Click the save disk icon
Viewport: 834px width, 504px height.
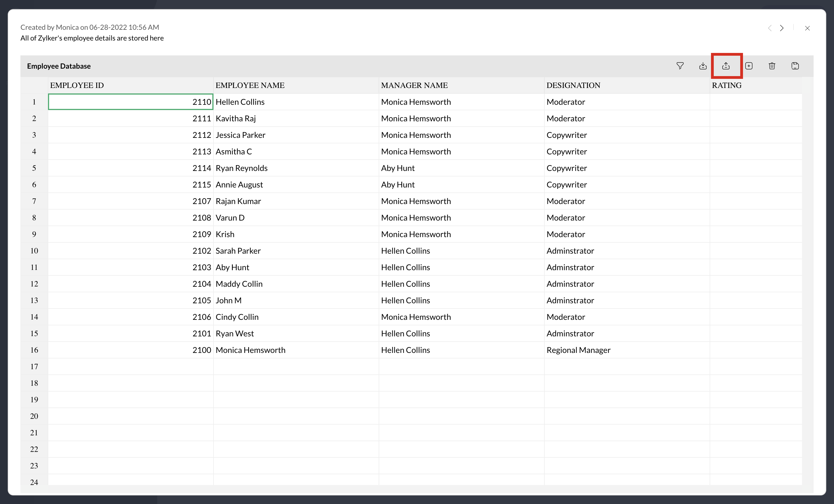pyautogui.click(x=795, y=66)
